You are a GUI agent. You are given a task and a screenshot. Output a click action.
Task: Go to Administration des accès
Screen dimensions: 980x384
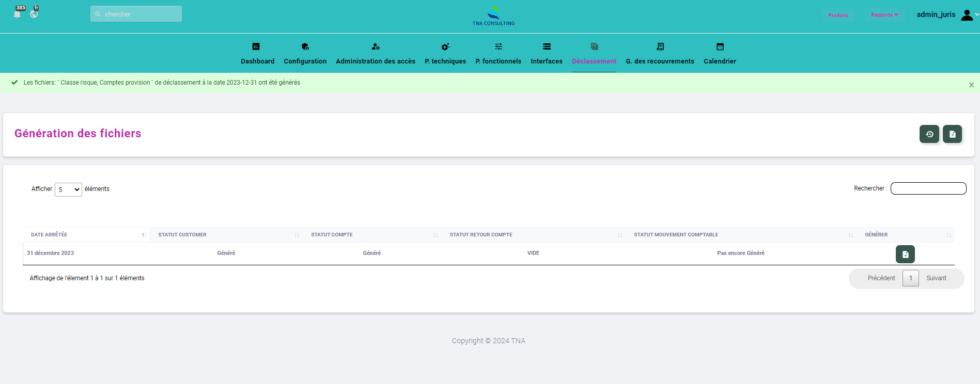376,54
